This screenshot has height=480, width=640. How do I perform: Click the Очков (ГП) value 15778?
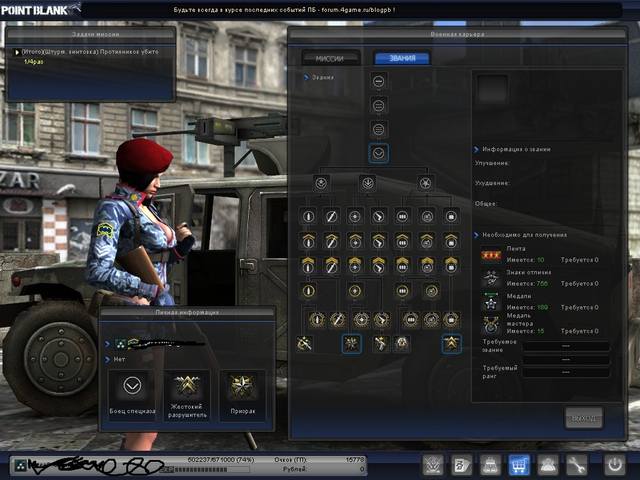(x=354, y=460)
